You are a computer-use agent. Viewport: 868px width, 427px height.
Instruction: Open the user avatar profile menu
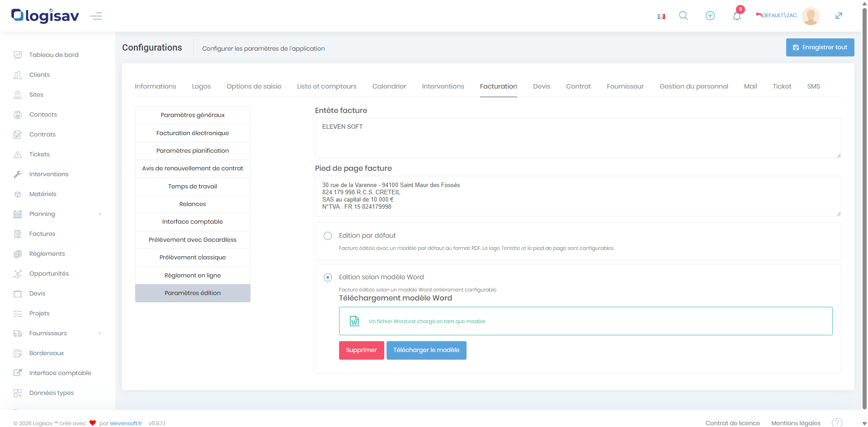(810, 16)
